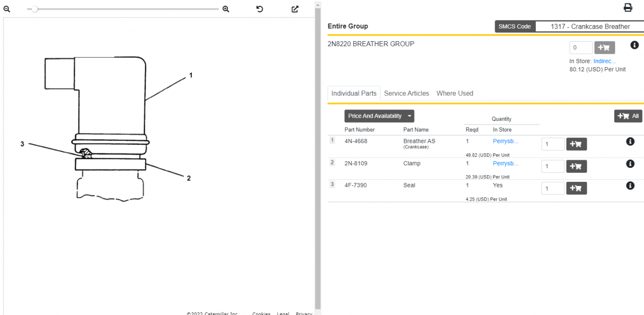Switch to Service Articles tab
Screen dimensions: 644x315
(407, 93)
